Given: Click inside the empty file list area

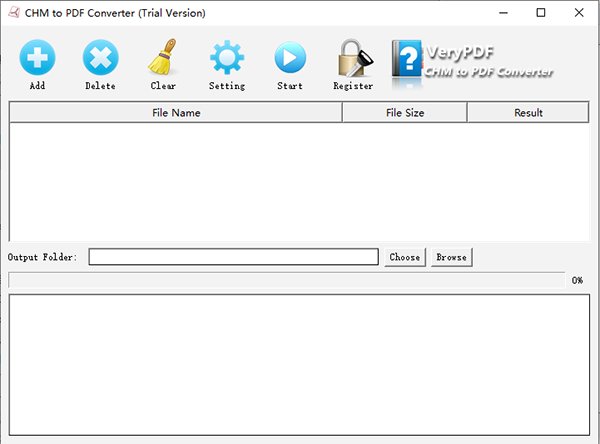Looking at the screenshot, I should click(298, 180).
